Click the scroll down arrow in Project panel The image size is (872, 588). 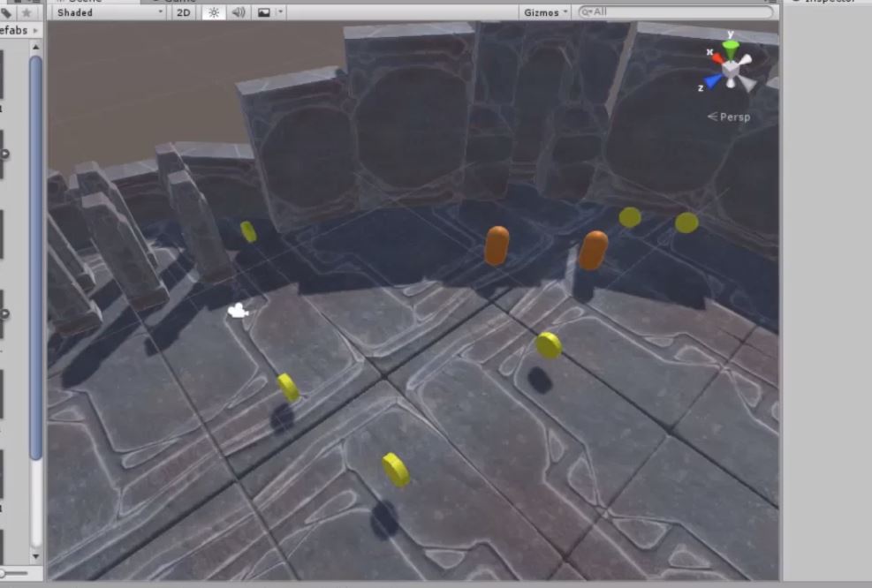pyautogui.click(x=35, y=555)
